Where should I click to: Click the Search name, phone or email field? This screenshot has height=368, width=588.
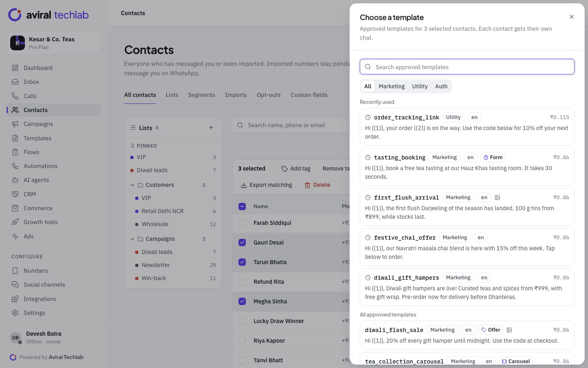[x=291, y=125]
